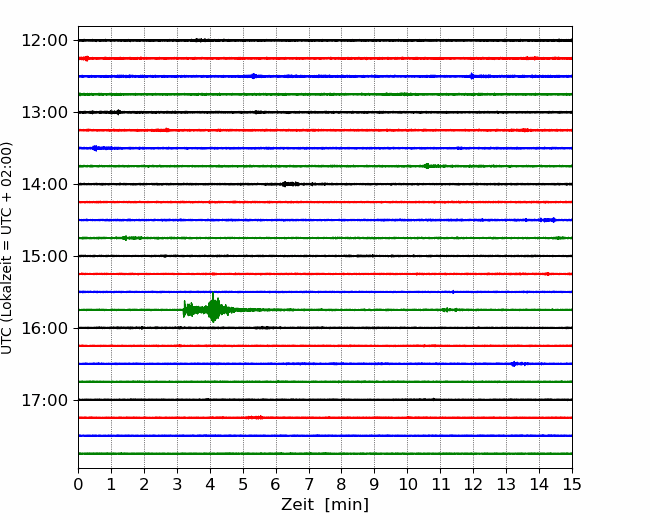Click the x-axis tick label 6

tap(276, 484)
